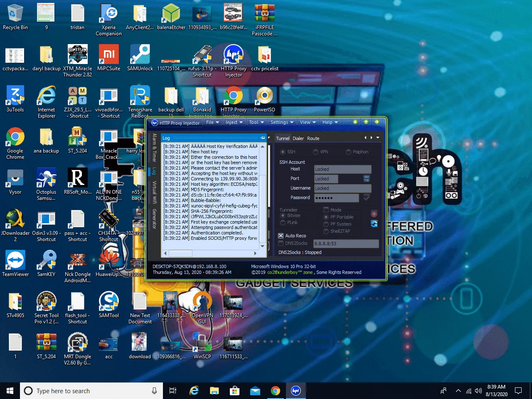Open the Inject dropdown menu

tap(234, 122)
